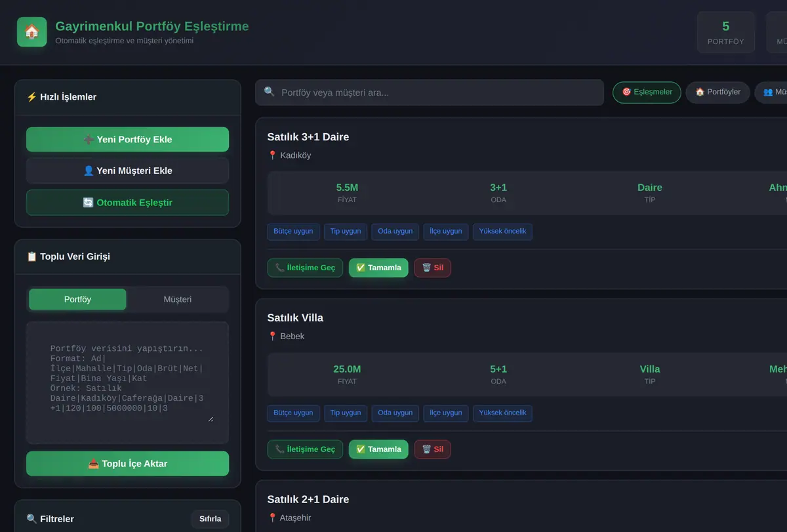Click the lightning icon beside Hızlı İşlemler
Image resolution: width=787 pixels, height=532 pixels.
click(x=31, y=97)
